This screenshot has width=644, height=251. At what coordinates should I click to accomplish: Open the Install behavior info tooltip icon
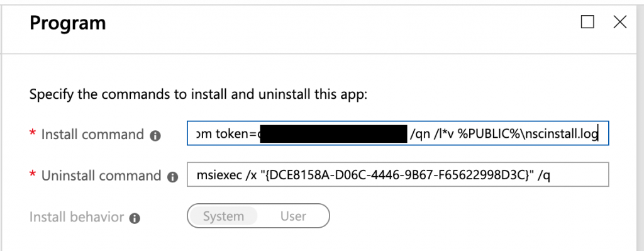pos(135,218)
